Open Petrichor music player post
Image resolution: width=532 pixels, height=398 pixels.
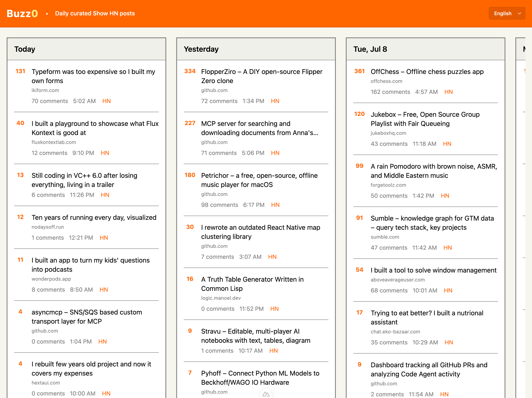click(259, 180)
